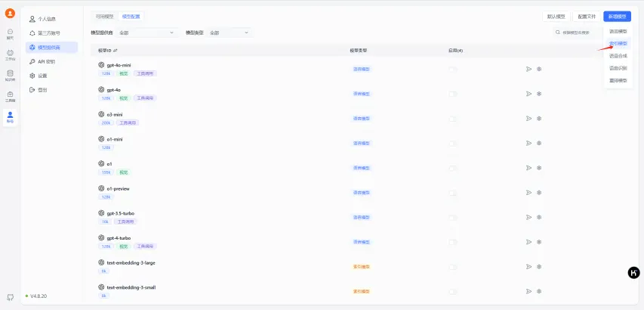The image size is (644, 310).
Task: Test the o1-mini model with paper-plane icon
Action: 528,143
